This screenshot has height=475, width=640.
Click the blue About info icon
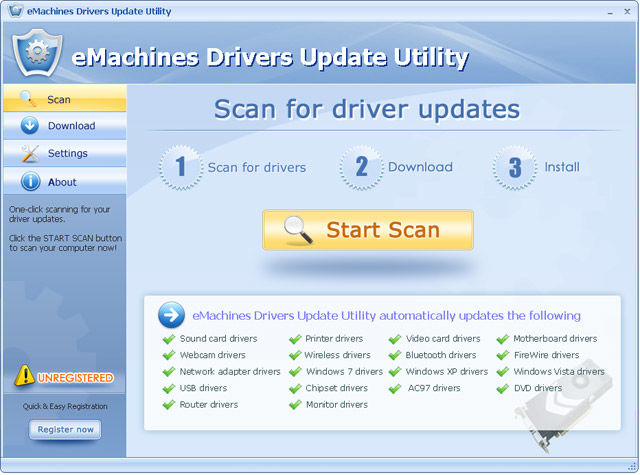pyautogui.click(x=29, y=182)
